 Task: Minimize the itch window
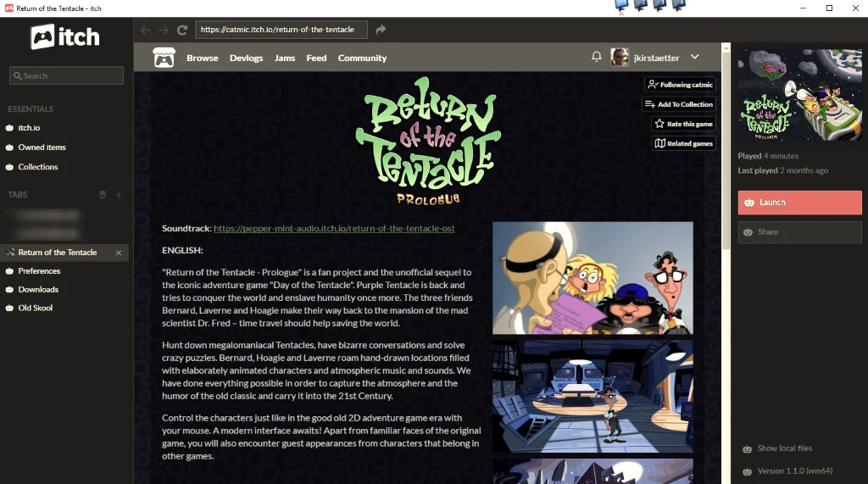pos(804,8)
